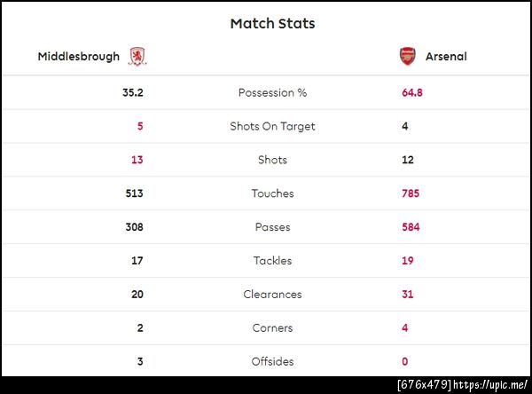Click the Offsides row label
Image resolution: width=532 pixels, height=394 pixels.
[272, 362]
